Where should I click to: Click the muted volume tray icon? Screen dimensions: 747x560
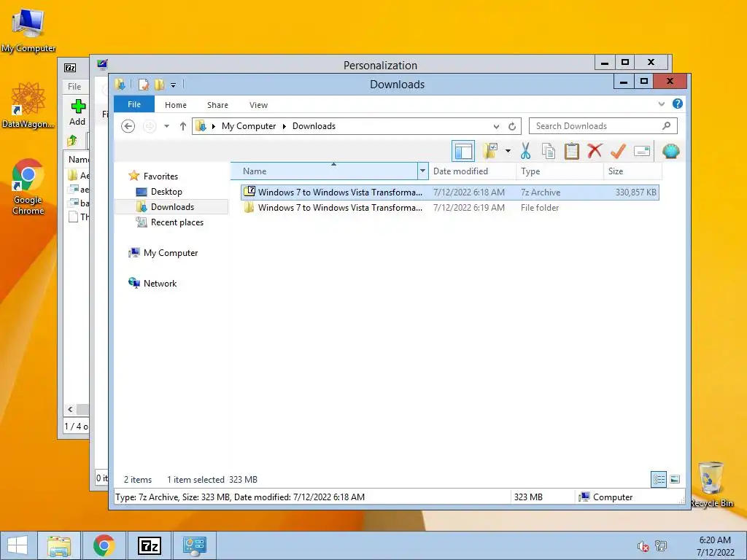tap(643, 545)
